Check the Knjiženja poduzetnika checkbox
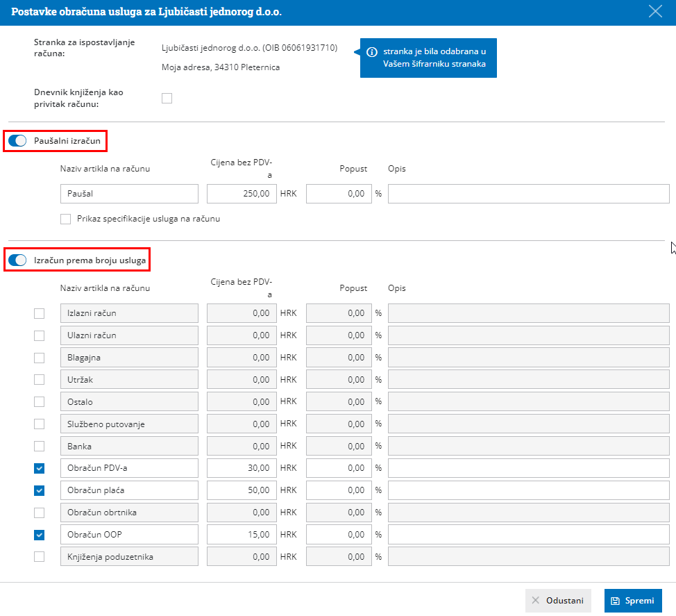The height and width of the screenshot is (616, 676). tap(40, 557)
